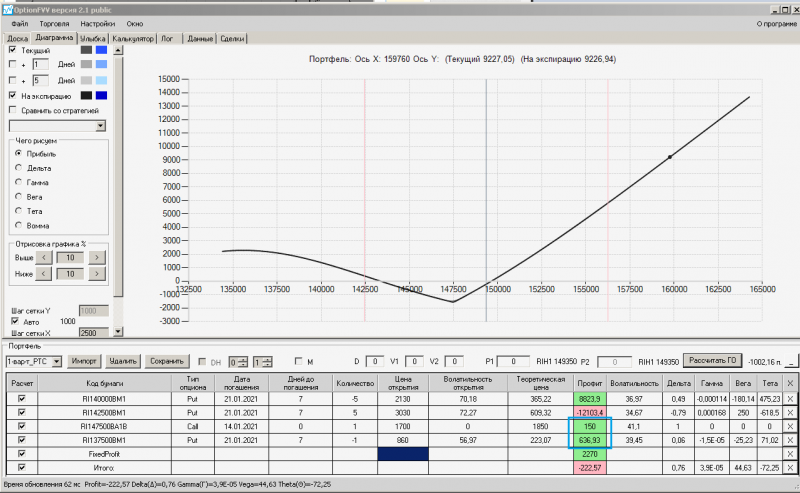Enable the DH checkbox
This screenshot has height=493, width=800.
click(202, 362)
